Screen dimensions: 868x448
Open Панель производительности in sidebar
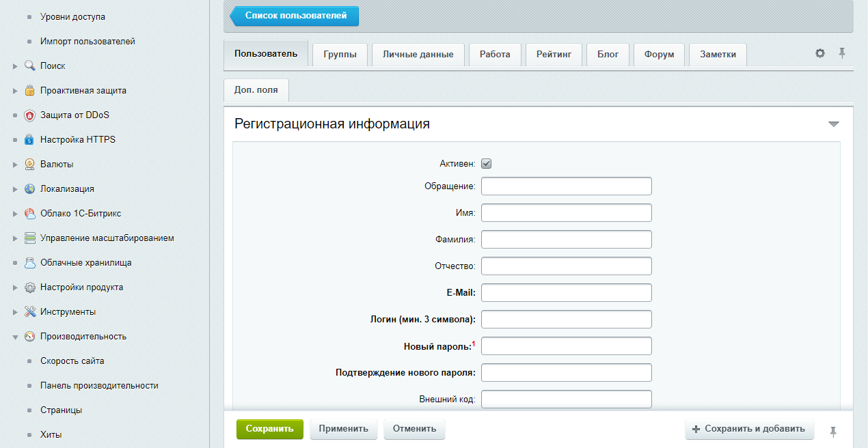pos(99,385)
